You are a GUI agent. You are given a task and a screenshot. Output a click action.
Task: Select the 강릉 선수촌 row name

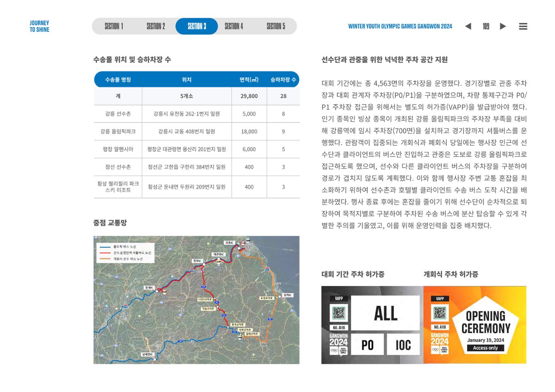[x=118, y=114]
